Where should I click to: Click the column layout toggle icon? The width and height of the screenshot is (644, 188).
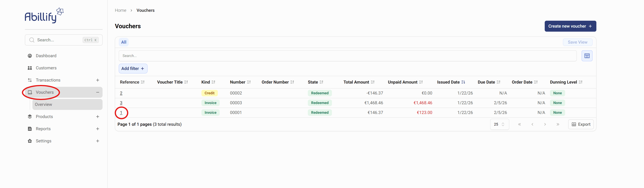[x=586, y=56]
